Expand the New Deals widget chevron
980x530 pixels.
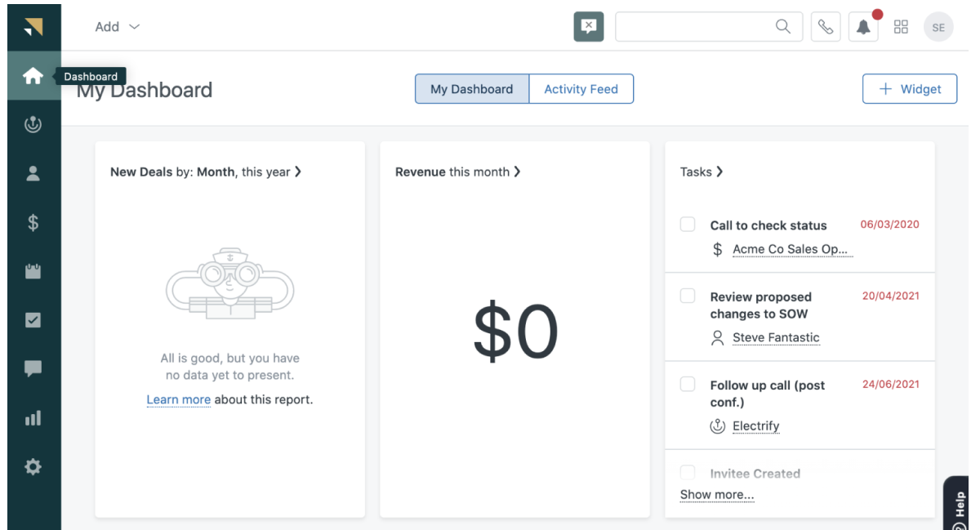pos(298,171)
